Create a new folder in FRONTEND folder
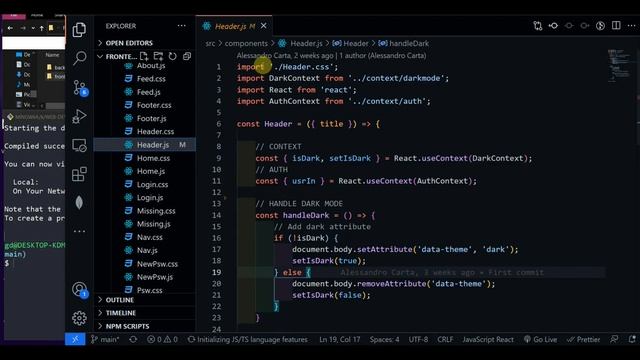640x360 pixels. [158, 56]
